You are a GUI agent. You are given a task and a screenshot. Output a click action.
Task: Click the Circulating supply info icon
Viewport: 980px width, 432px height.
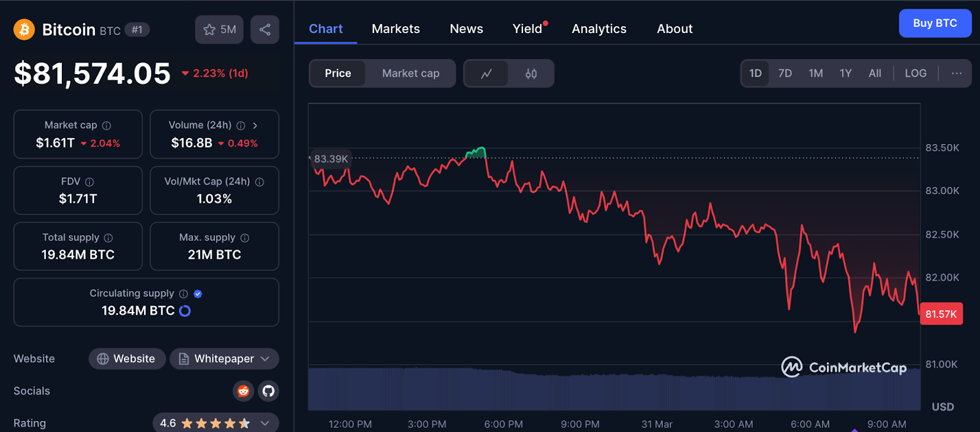click(x=183, y=294)
